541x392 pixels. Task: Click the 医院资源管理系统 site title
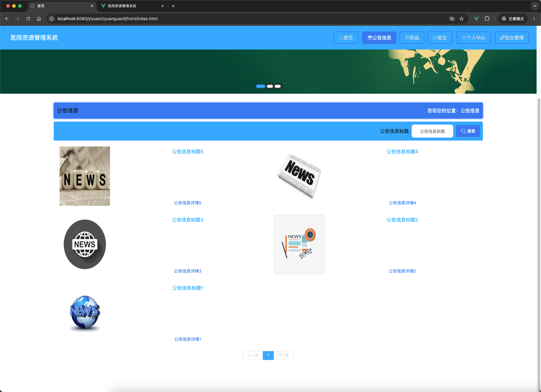[x=34, y=38]
